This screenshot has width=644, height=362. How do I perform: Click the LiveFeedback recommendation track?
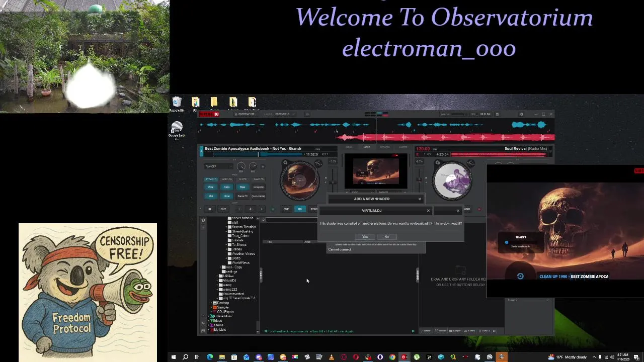[x=311, y=331]
